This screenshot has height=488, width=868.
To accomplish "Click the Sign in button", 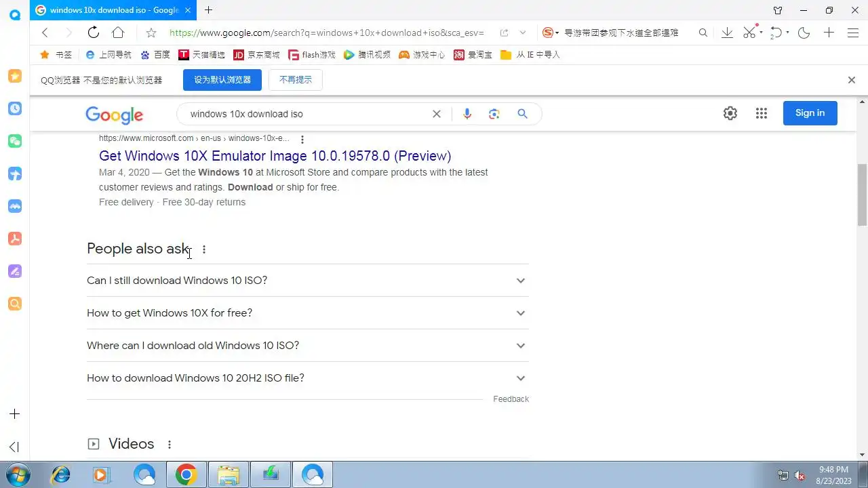I will point(810,113).
